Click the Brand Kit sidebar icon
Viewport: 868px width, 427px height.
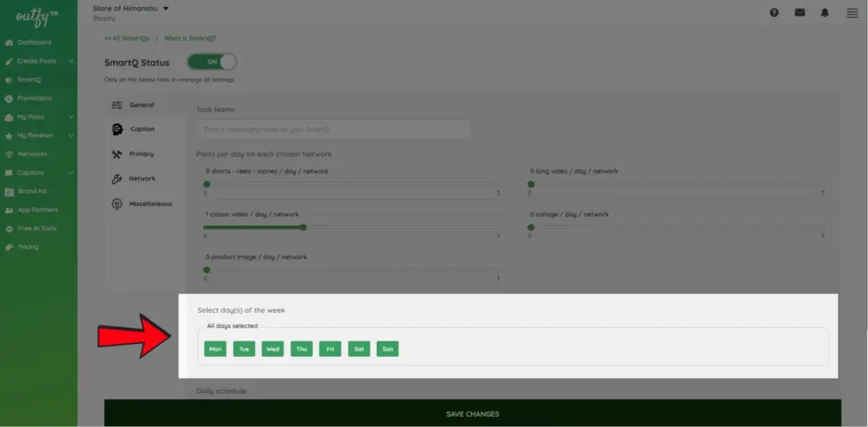9,191
